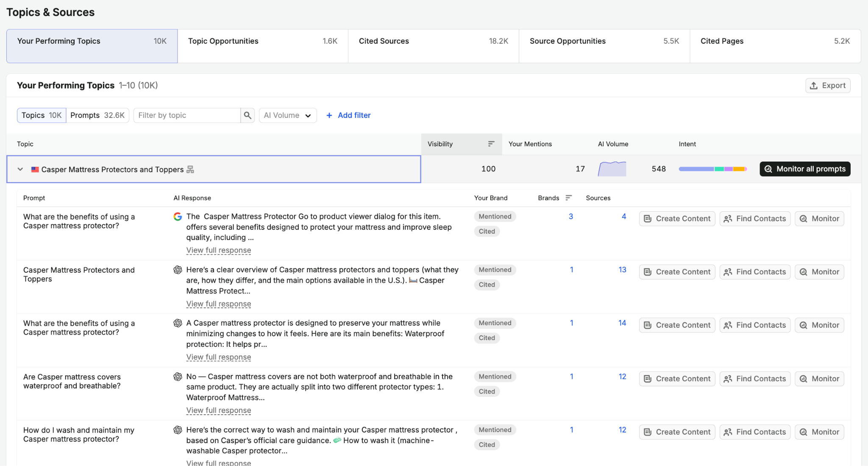Click the Your Mentions column header
This screenshot has height=466, width=868.
(530, 144)
